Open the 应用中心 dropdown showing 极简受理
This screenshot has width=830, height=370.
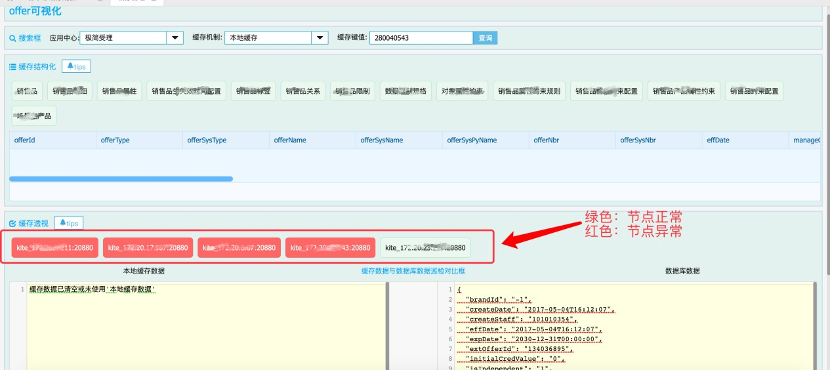(x=131, y=38)
